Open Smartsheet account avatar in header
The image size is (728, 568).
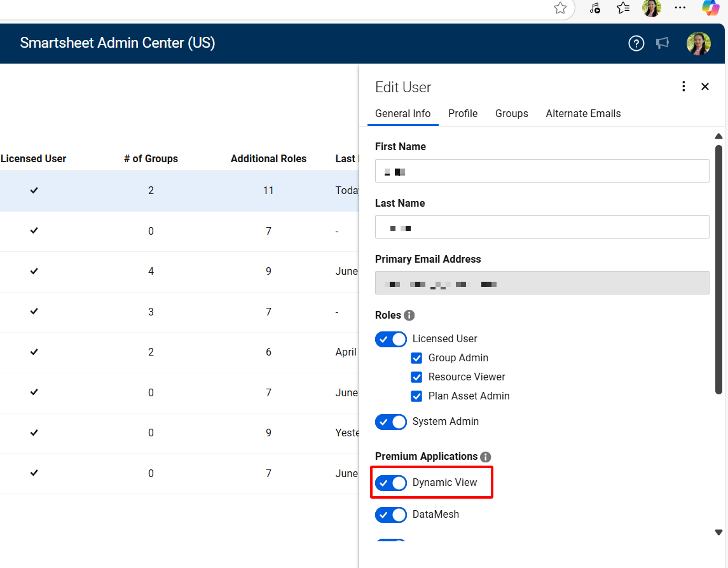tap(699, 43)
